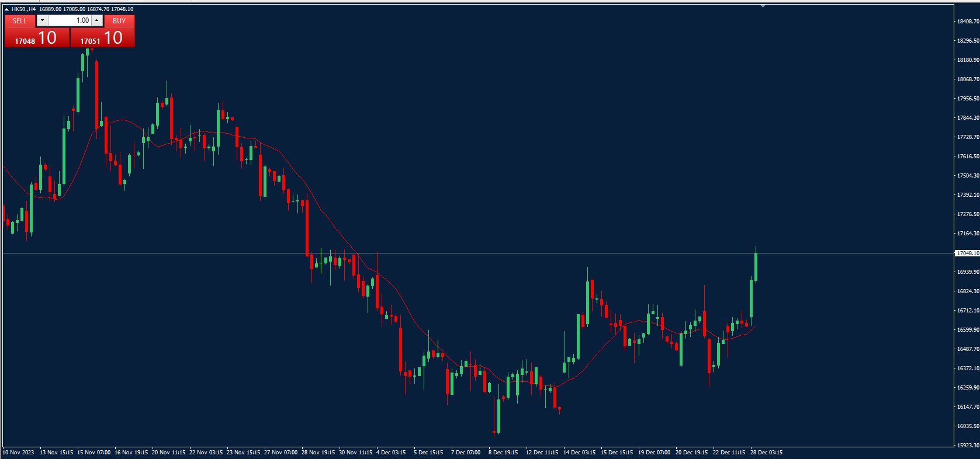
Task: Click the 15923.30 price scale label
Action: (968, 445)
